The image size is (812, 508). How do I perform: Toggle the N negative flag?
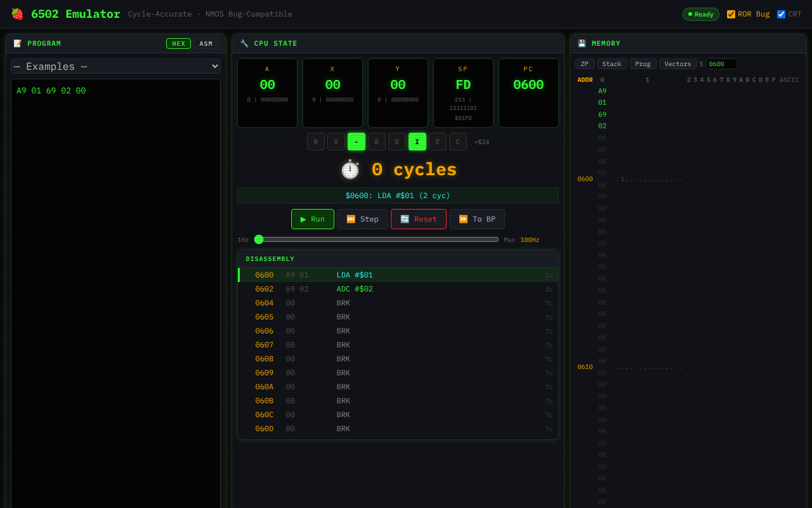click(316, 142)
